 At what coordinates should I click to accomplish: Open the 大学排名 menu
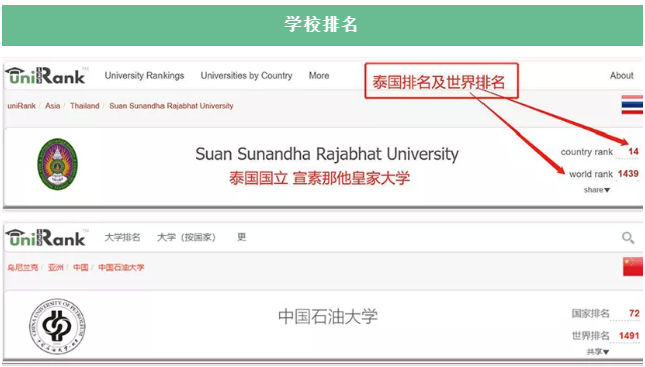(x=123, y=237)
